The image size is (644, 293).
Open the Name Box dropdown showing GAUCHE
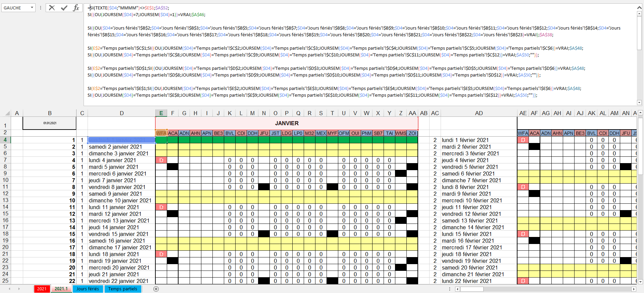tap(32, 8)
